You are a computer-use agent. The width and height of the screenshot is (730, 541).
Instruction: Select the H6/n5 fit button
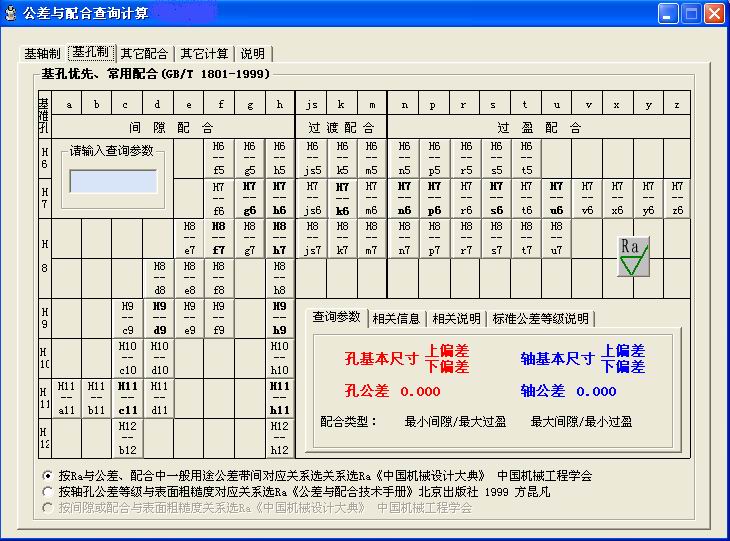click(x=404, y=158)
